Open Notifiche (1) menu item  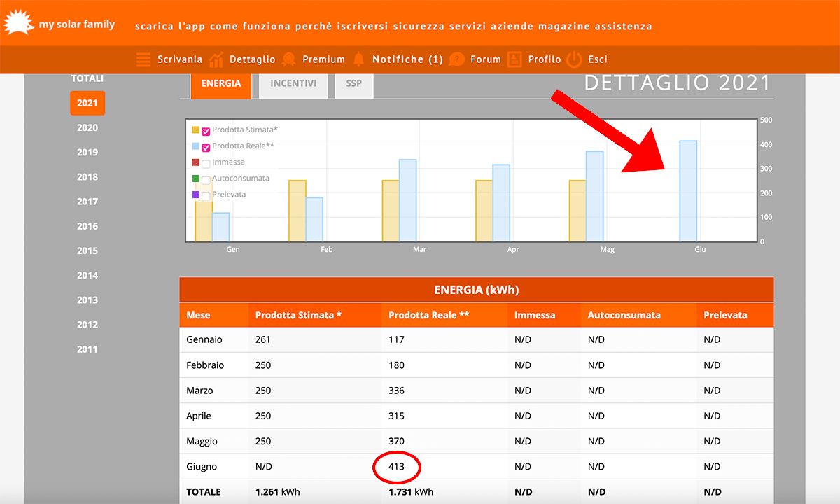[x=407, y=59]
